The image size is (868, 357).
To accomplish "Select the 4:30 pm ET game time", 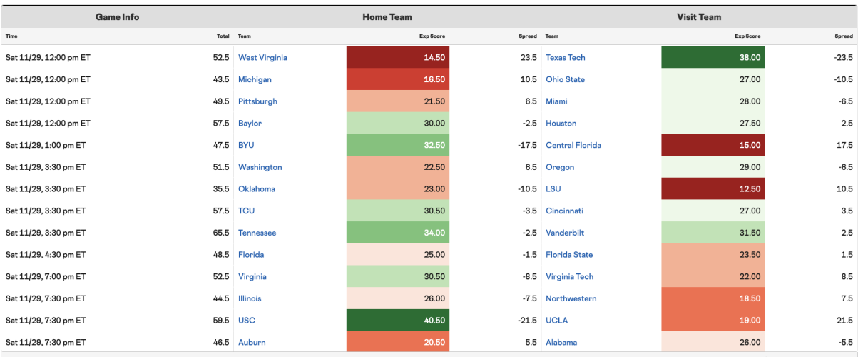I will (x=45, y=255).
